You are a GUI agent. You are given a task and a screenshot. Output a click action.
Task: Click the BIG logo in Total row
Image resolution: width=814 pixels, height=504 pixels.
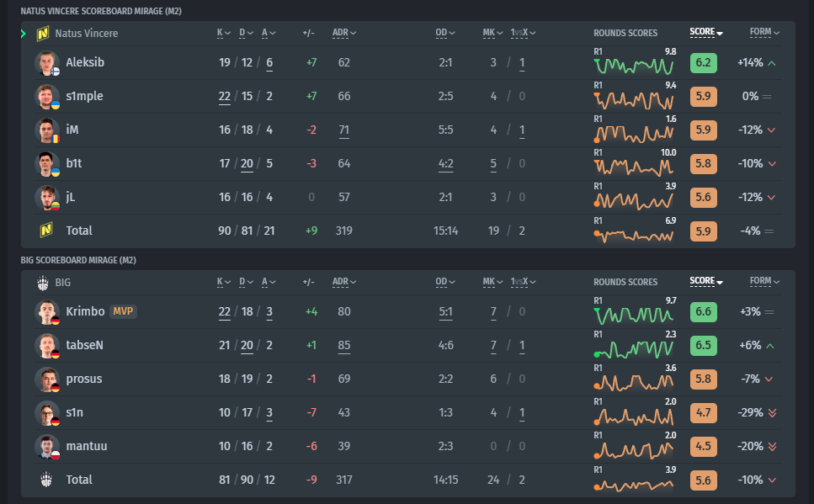pyautogui.click(x=46, y=480)
